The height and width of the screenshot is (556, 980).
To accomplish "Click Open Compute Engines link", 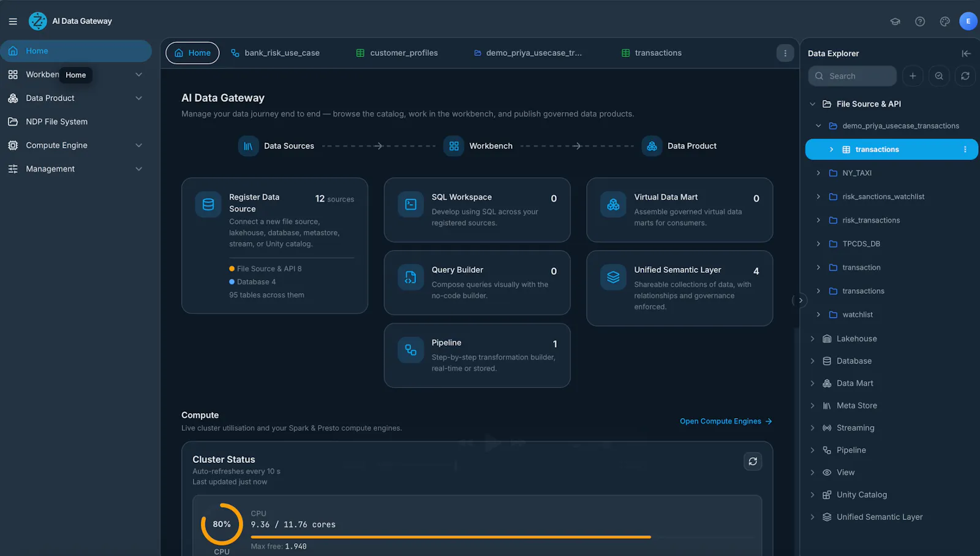I will pyautogui.click(x=726, y=422).
